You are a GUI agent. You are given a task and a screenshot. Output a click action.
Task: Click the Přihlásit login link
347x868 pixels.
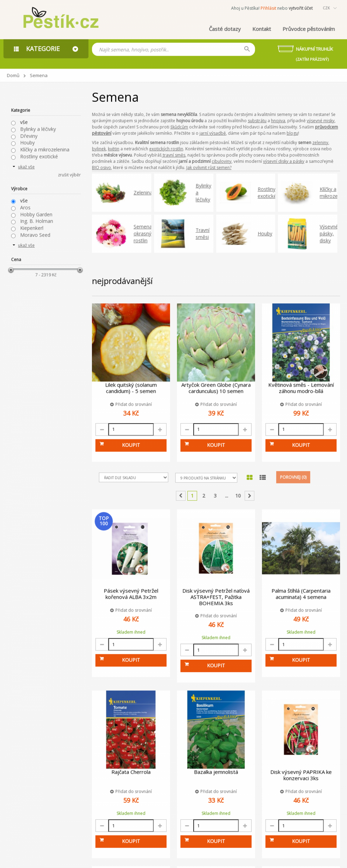coord(268,8)
